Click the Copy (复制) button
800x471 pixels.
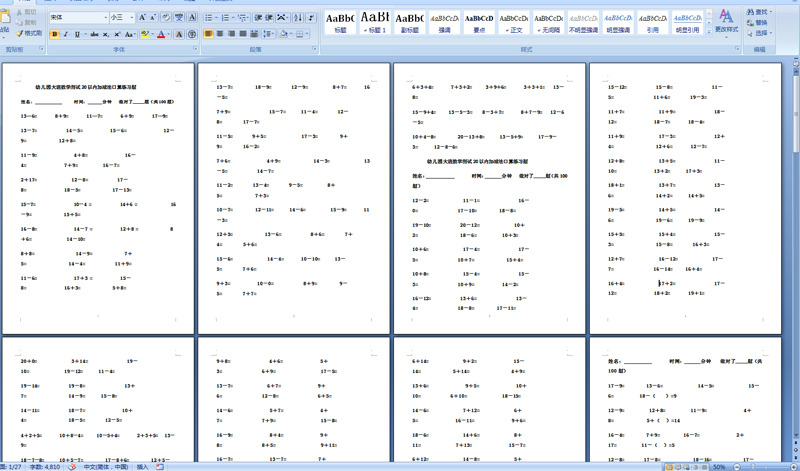point(27,23)
